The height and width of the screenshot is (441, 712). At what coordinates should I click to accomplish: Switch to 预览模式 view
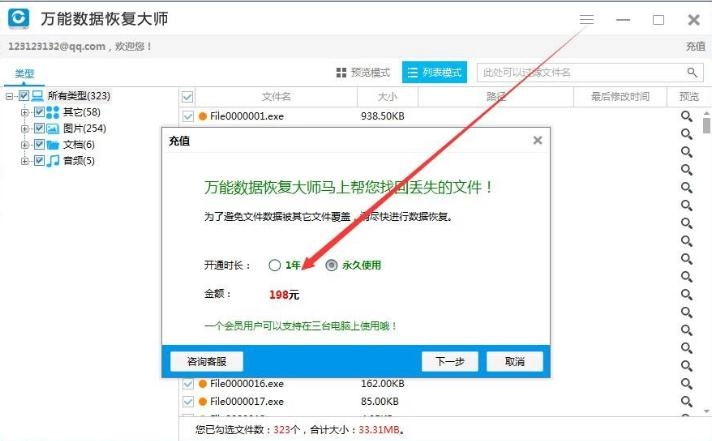pos(363,73)
